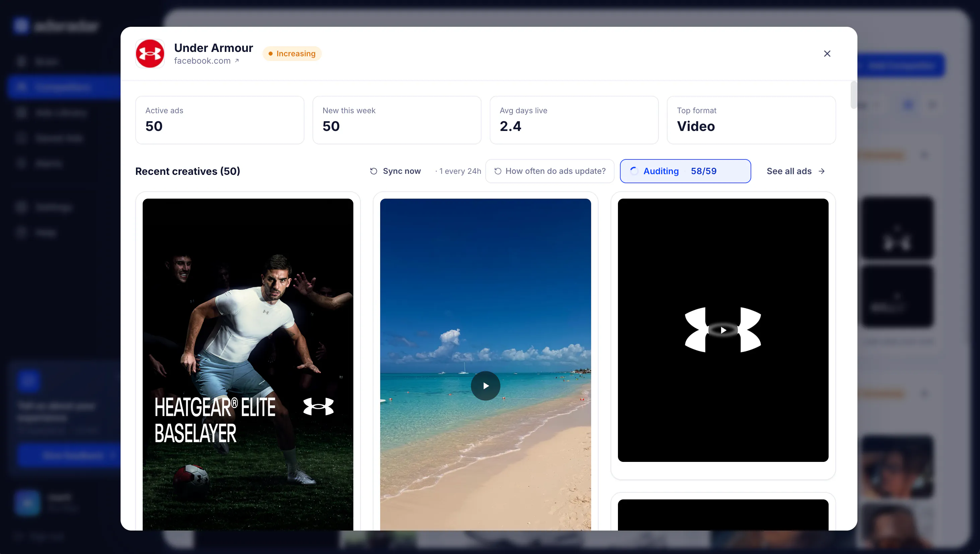Open the HeatGear Elite Baselayer creative
This screenshot has width=980, height=554.
(x=248, y=364)
